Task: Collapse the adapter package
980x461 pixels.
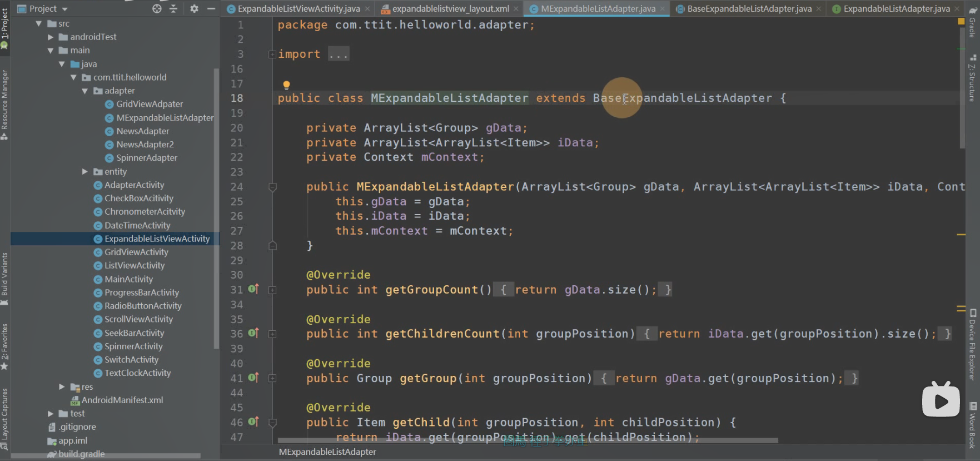Action: tap(85, 91)
